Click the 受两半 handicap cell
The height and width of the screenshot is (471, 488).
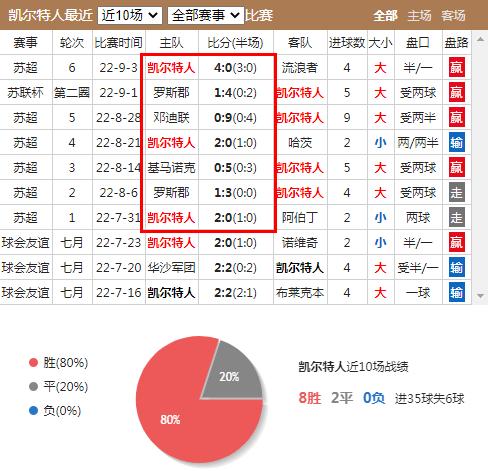click(418, 117)
